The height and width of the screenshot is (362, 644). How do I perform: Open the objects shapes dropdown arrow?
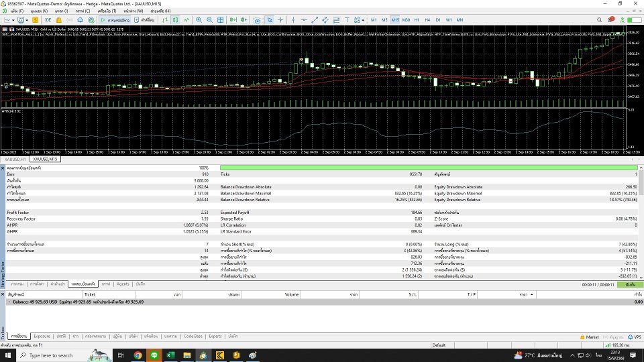(363, 20)
